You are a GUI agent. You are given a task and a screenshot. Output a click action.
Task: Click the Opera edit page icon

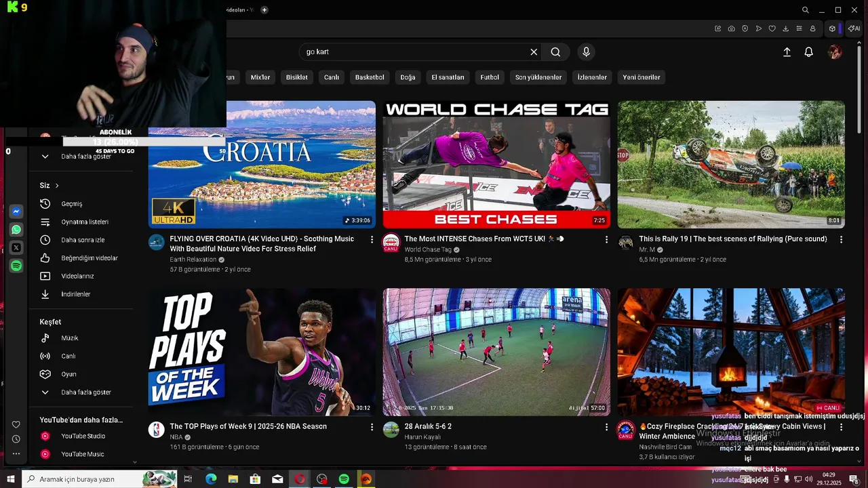[717, 28]
